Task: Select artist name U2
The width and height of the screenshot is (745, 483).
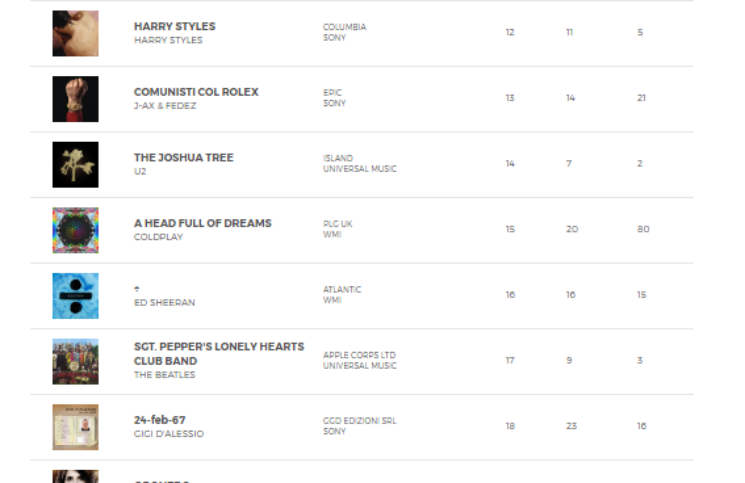Action: click(140, 171)
